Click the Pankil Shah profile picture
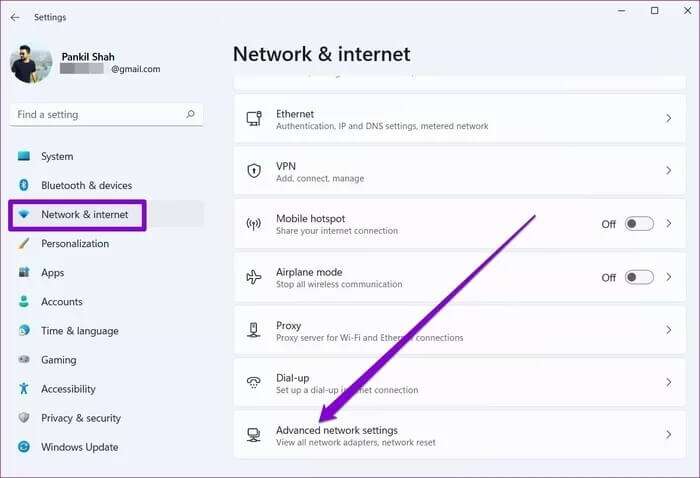Viewport: 700px width, 478px height. (30, 64)
